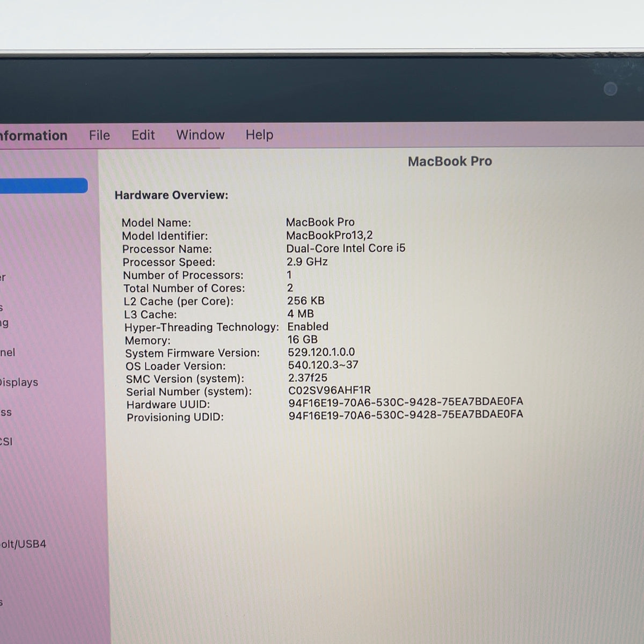This screenshot has height=644, width=644.
Task: Click the Serial Number (system) label
Action: (189, 392)
